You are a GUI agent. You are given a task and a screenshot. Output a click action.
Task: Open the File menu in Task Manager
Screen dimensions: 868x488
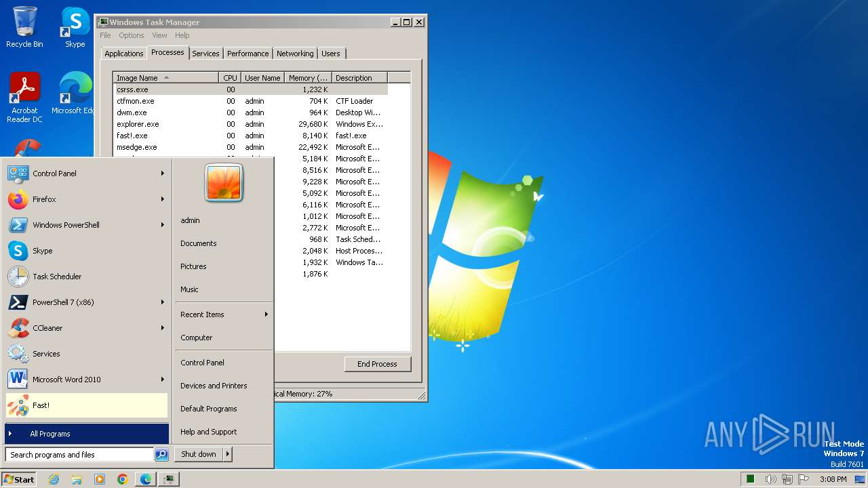pyautogui.click(x=105, y=35)
